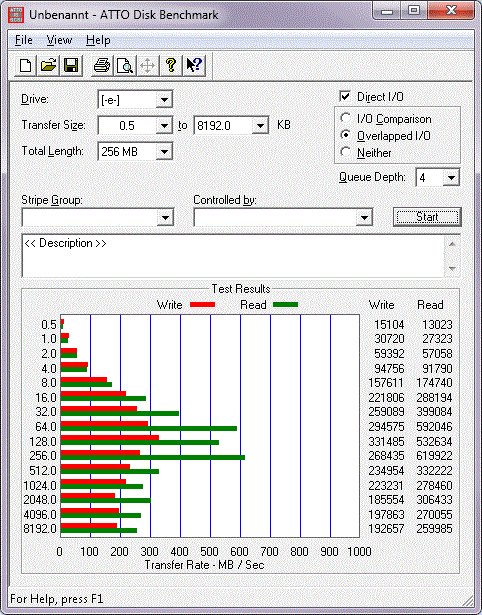Select the Neither radio button

pos(346,152)
